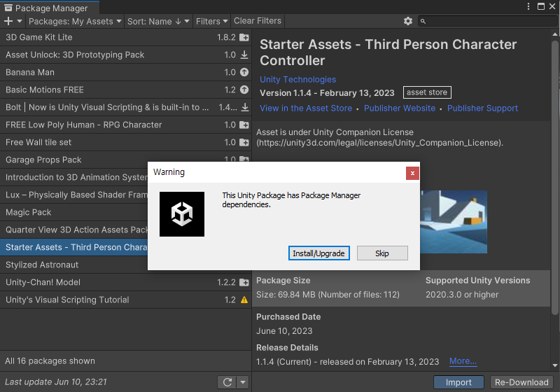This screenshot has height=392, width=560.
Task: Select the Bolt Visual Scripting package
Action: click(125, 107)
